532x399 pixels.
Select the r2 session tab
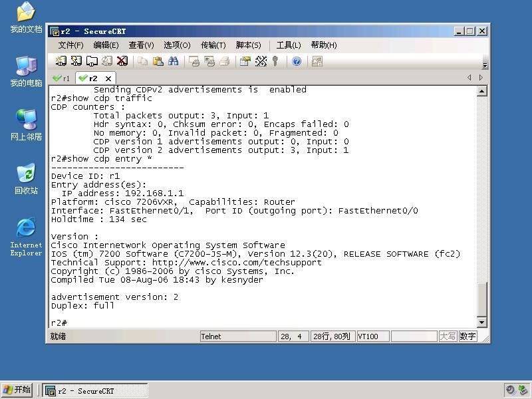pos(89,78)
